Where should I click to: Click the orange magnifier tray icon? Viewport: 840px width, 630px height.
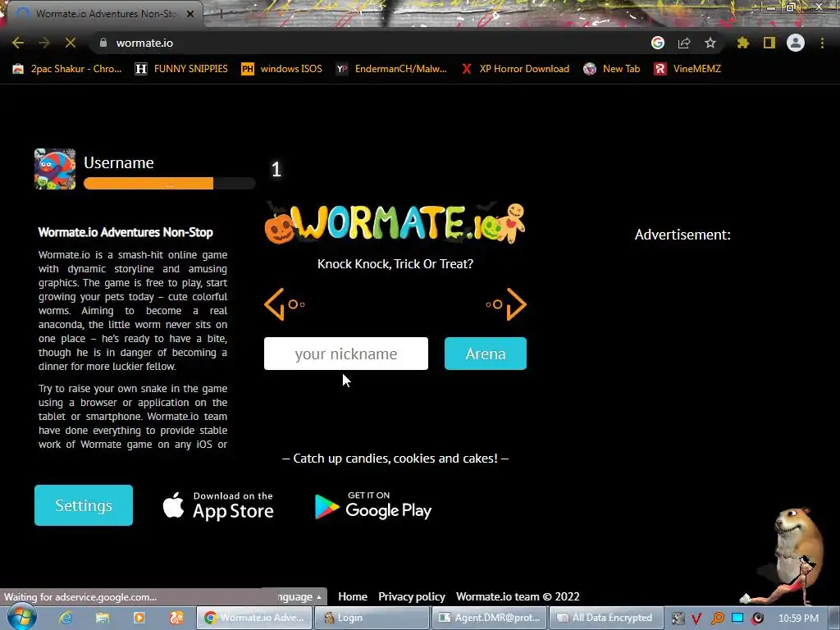pos(717,619)
